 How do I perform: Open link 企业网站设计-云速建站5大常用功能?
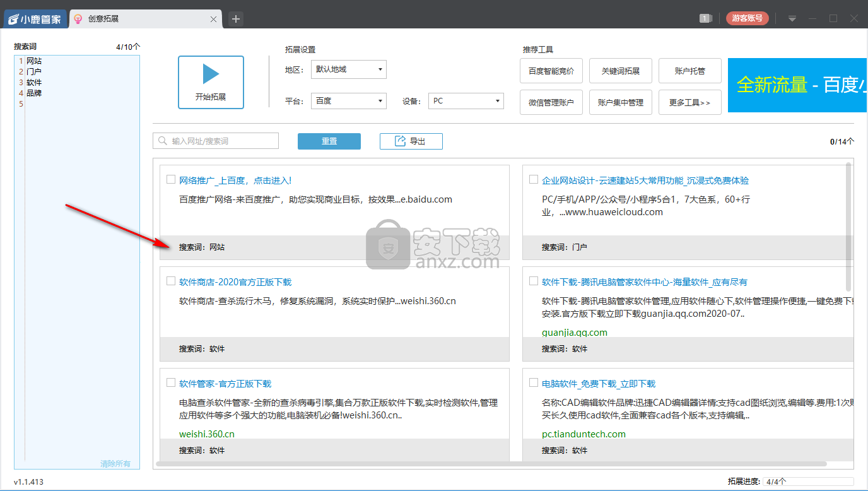[x=645, y=180]
